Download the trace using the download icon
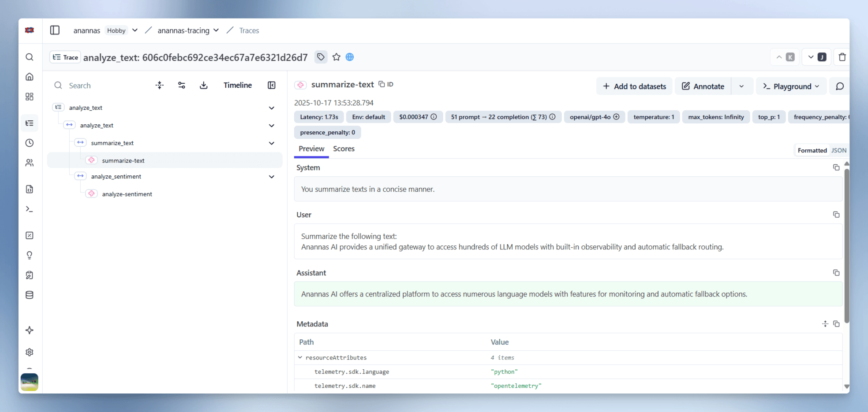 [203, 85]
